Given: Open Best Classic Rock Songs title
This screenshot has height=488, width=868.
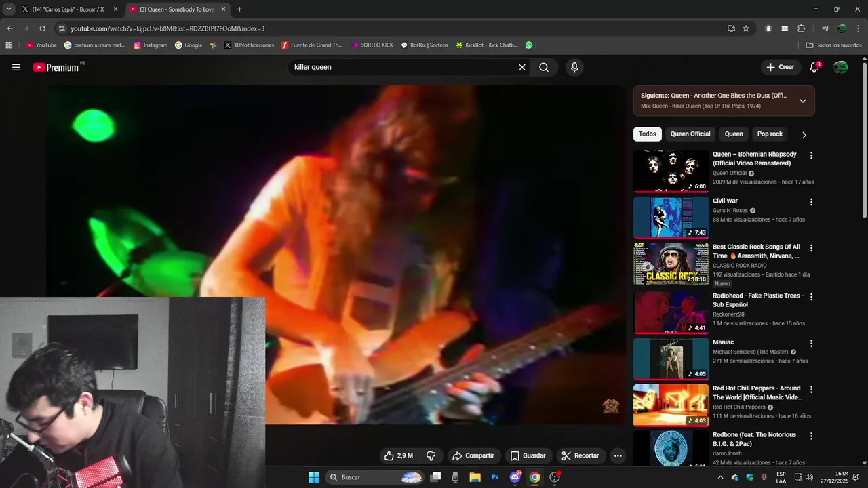Looking at the screenshot, I should point(756,251).
